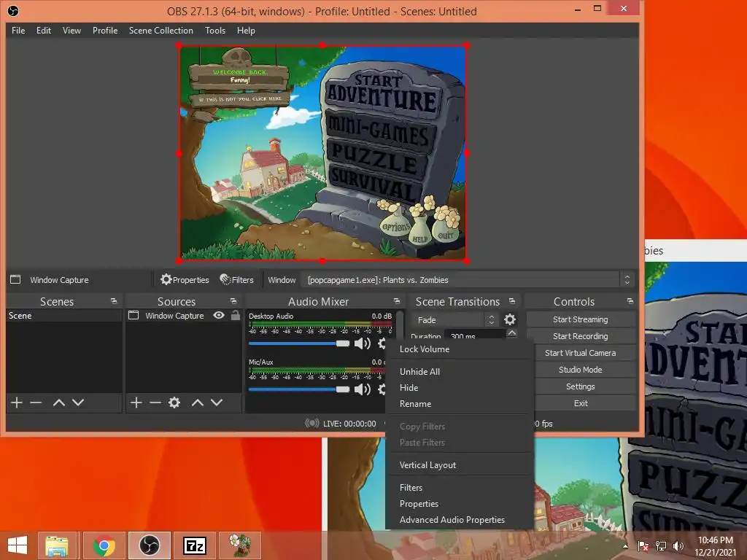Toggle lock on Window Capture source
The image size is (747, 560).
[x=236, y=315]
